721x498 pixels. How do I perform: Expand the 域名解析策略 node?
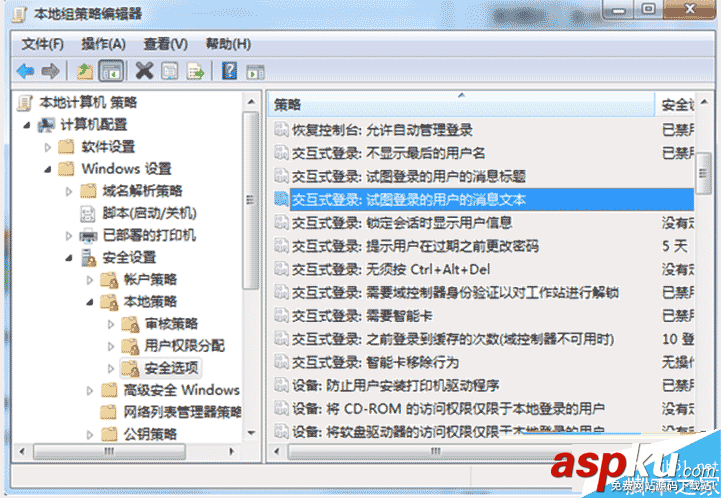click(69, 191)
